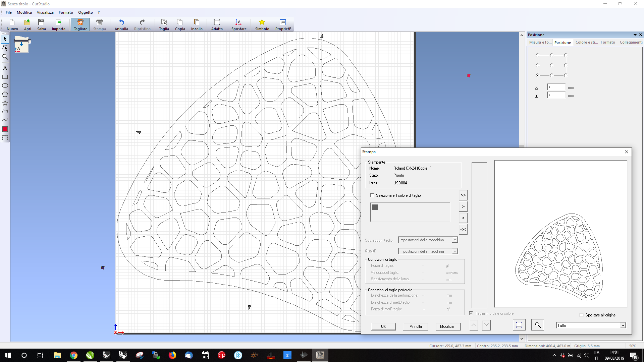
Task: Select the Simbolo star icon in toolbar
Action: 262,24
